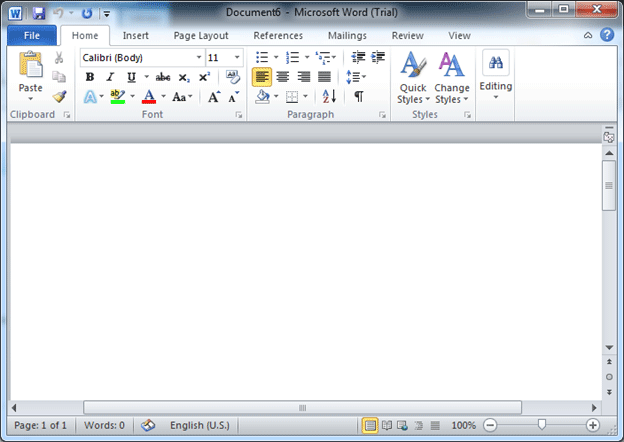Click the Sort A-Z icon

pos(330,97)
